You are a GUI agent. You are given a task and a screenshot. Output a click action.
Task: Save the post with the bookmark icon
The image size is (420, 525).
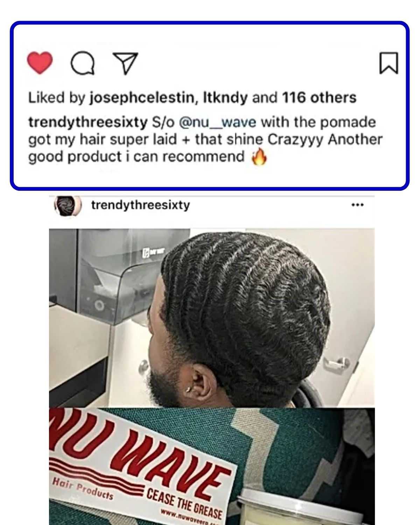coord(389,63)
